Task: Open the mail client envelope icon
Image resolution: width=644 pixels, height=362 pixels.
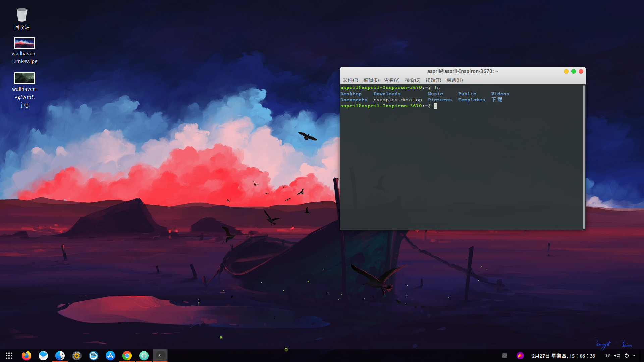Action: 43,356
